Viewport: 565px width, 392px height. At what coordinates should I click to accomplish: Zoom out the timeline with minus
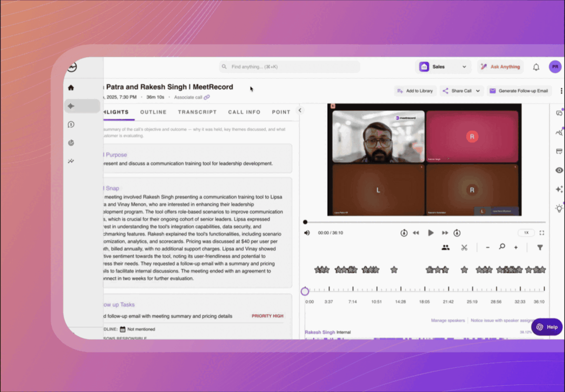pyautogui.click(x=487, y=248)
